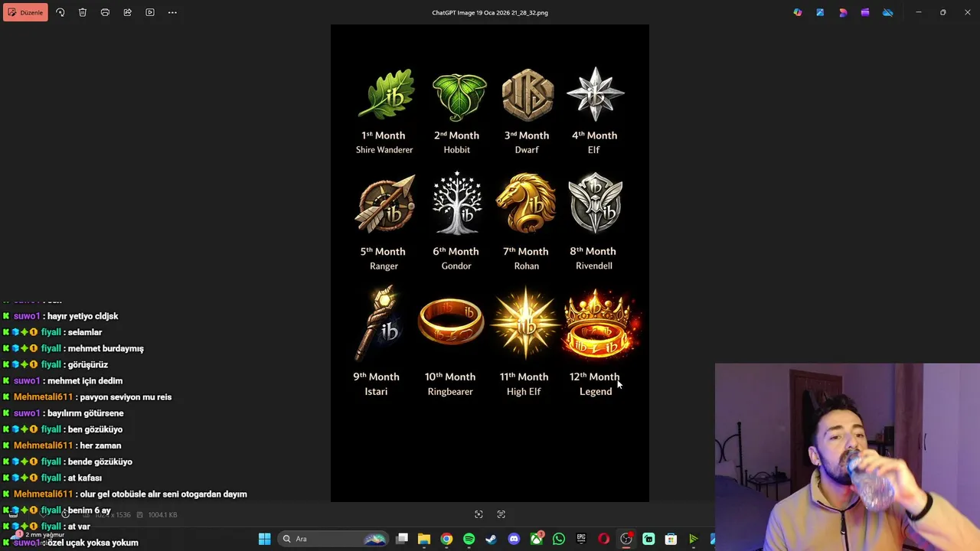
Task: Click chat message 'olur gel otobüsle alır seni'
Action: click(x=135, y=494)
